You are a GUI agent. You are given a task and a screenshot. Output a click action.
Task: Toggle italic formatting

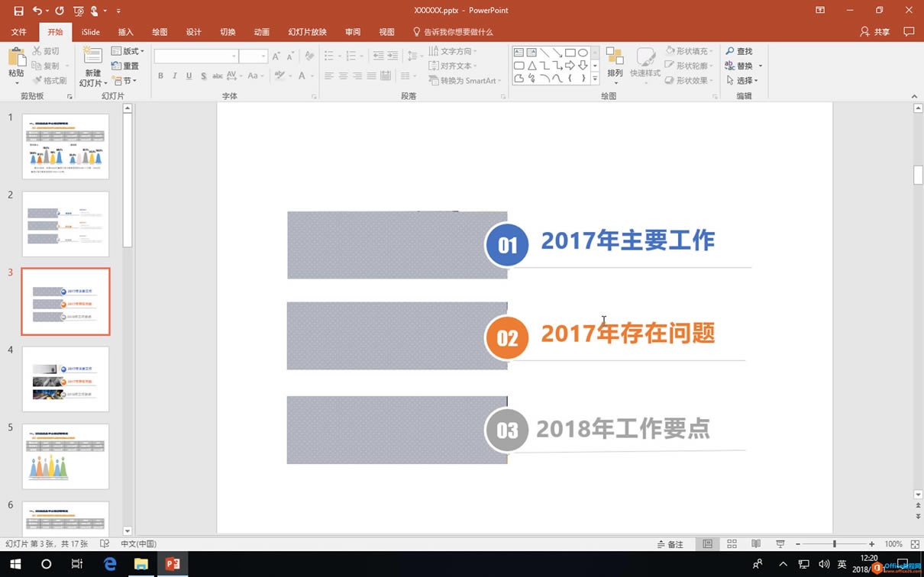click(x=174, y=76)
